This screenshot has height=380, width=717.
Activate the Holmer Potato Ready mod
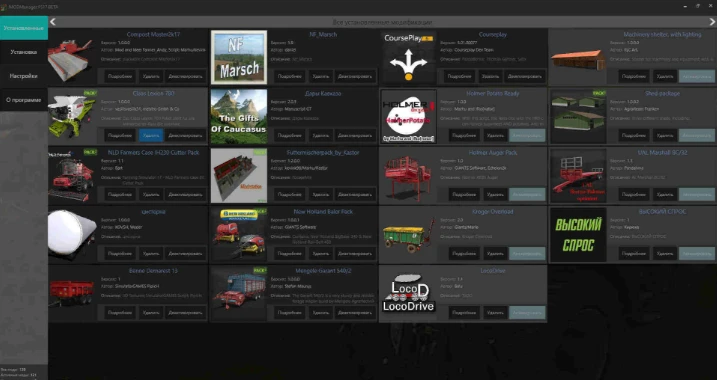coord(527,135)
